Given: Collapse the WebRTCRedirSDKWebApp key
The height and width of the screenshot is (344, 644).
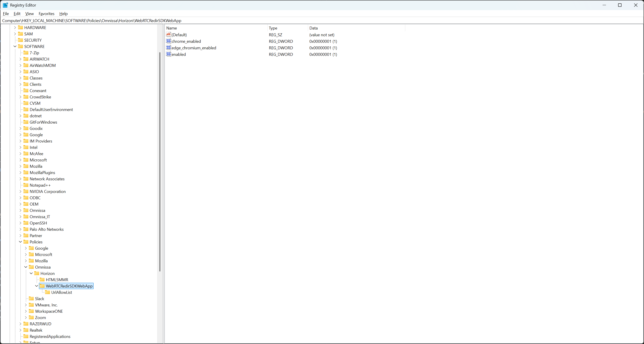Looking at the screenshot, I should [x=36, y=286].
